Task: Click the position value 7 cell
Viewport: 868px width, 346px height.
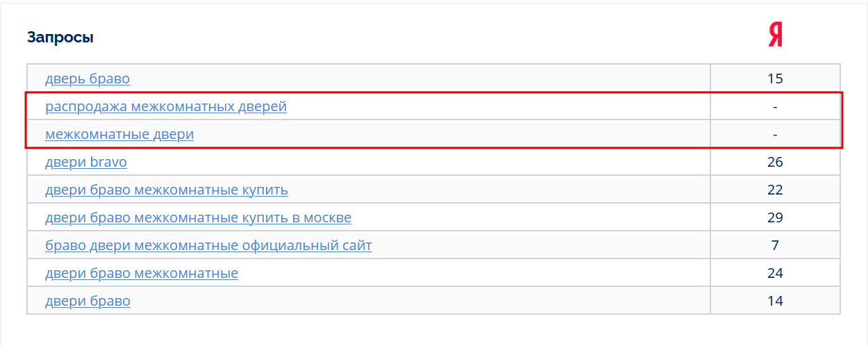Action: coord(775,245)
